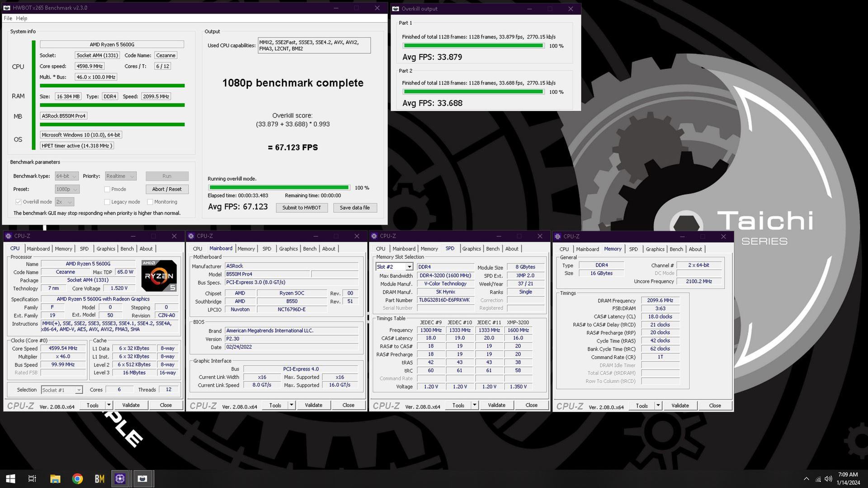Open network status tray icon
The height and width of the screenshot is (488, 868).
point(818,479)
